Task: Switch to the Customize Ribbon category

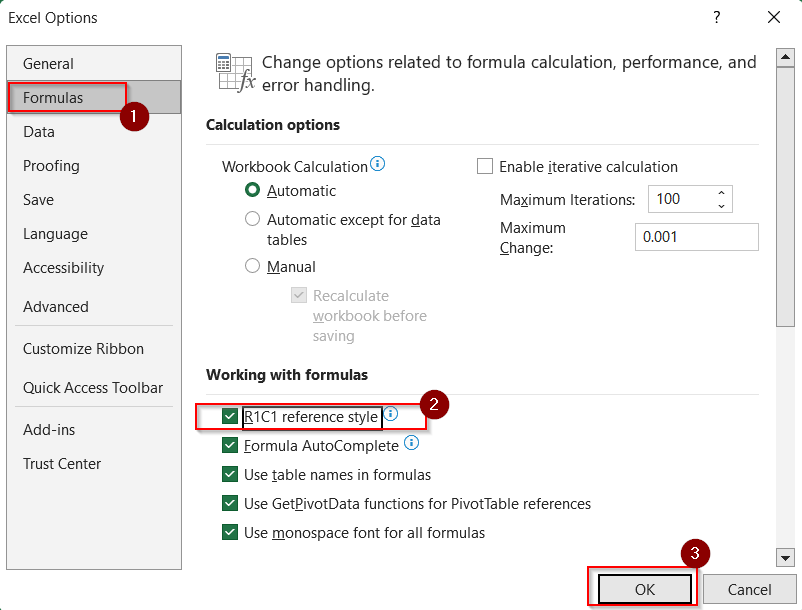Action: (83, 349)
